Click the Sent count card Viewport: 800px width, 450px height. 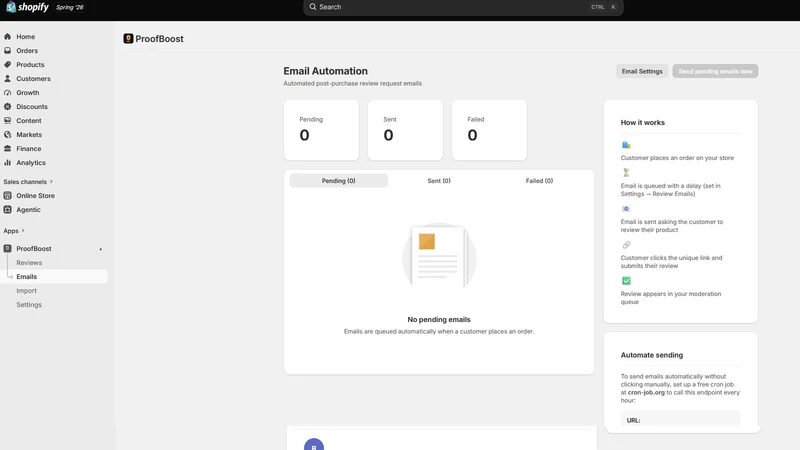[x=405, y=130]
